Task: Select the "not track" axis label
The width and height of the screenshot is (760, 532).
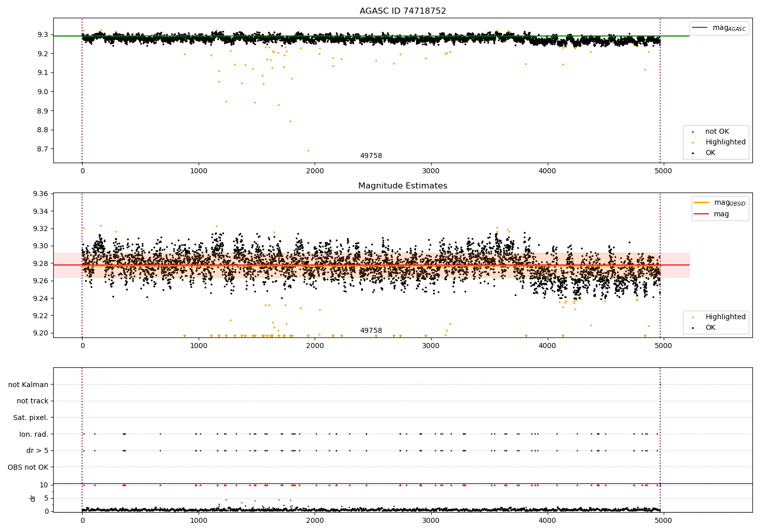Action: 32,401
